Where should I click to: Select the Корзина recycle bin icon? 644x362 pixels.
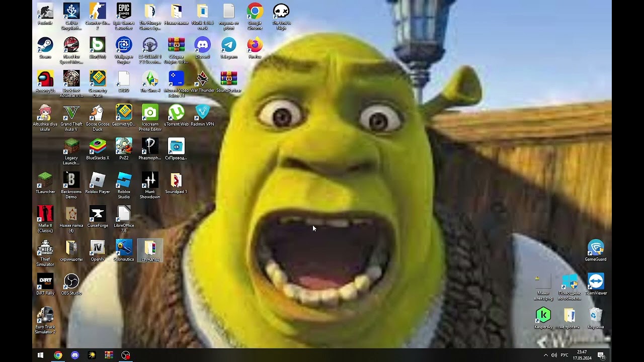click(x=596, y=318)
